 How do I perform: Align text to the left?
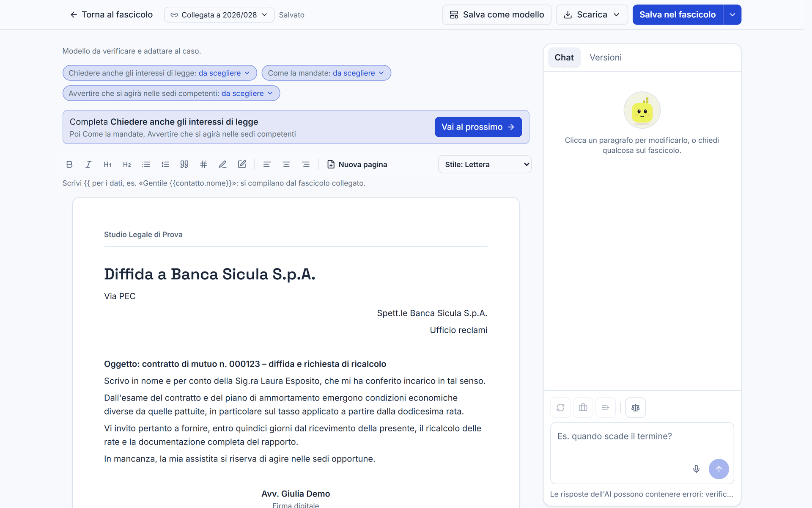pos(267,164)
